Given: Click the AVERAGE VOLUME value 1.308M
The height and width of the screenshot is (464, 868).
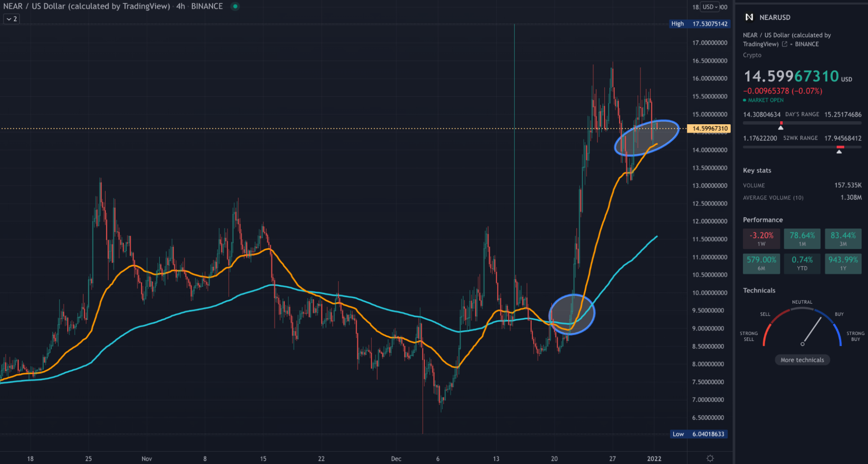Looking at the screenshot, I should [x=851, y=197].
